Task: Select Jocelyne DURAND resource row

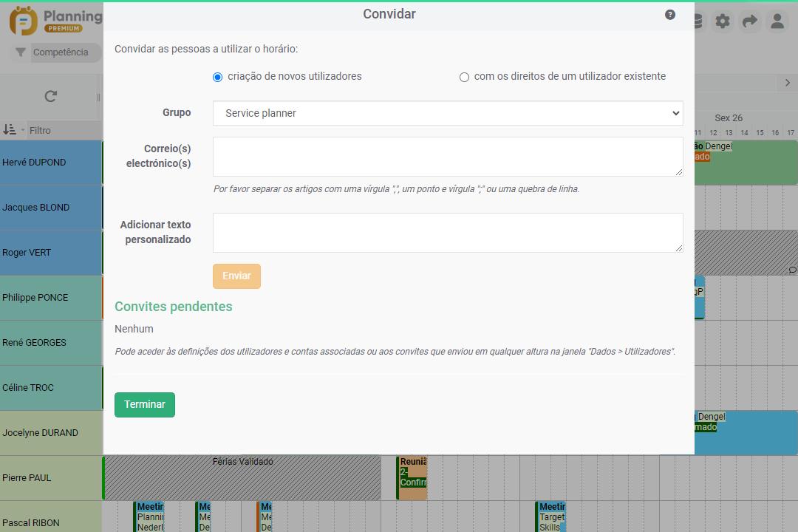Action: (x=51, y=433)
